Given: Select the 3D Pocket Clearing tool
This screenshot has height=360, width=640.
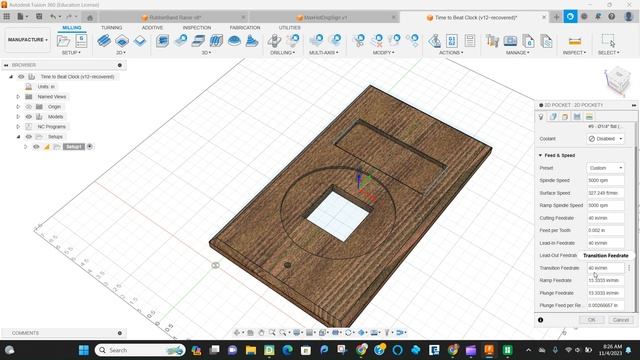Looking at the screenshot, I should point(180,41).
